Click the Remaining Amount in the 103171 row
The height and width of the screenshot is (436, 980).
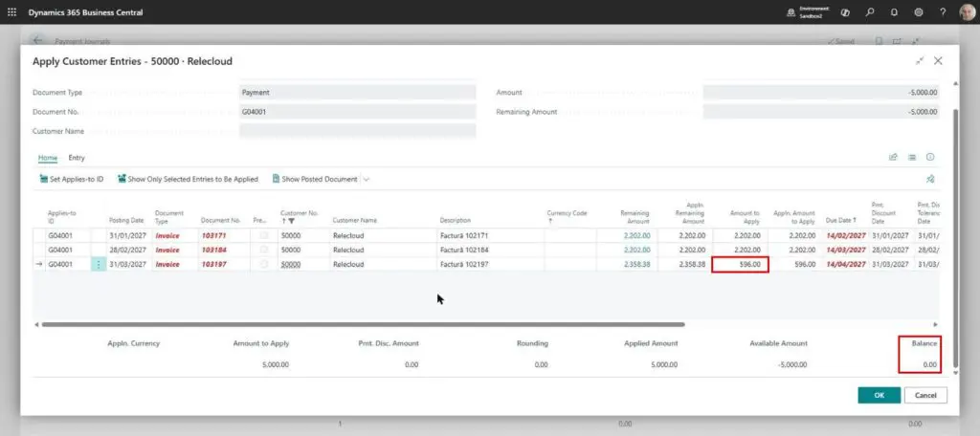(x=636, y=235)
